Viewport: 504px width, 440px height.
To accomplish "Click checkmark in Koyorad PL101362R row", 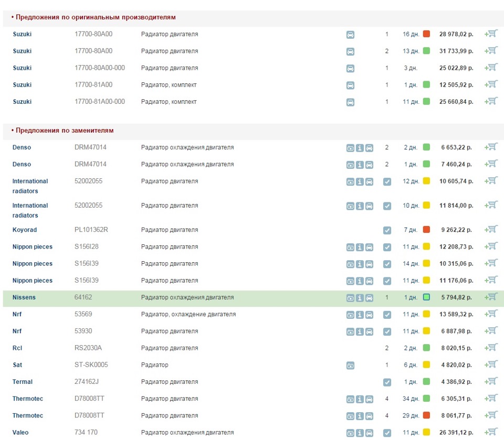I will tap(387, 230).
